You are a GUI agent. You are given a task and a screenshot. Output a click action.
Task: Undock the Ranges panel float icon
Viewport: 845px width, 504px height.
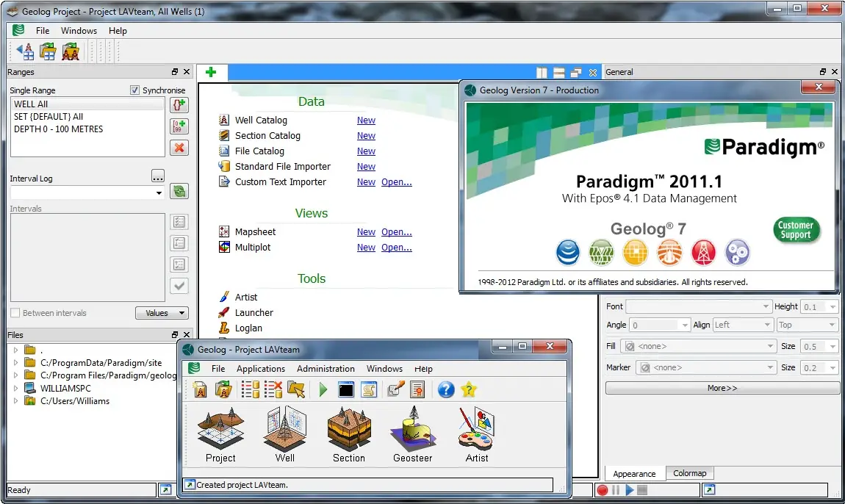(x=175, y=72)
